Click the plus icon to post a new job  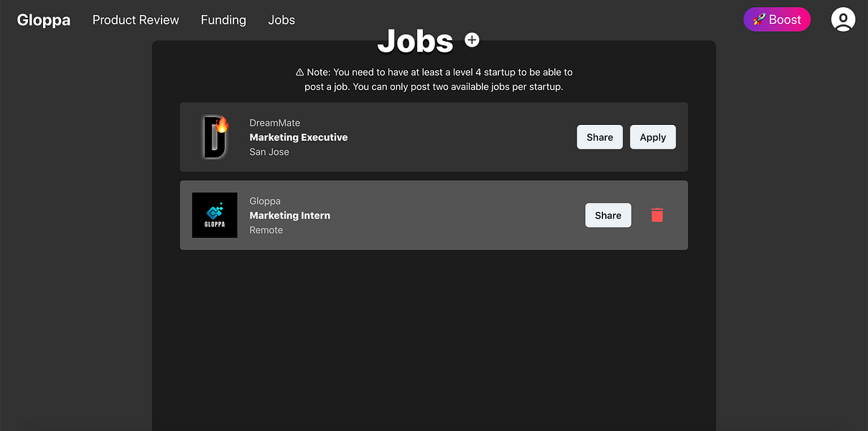click(x=472, y=40)
